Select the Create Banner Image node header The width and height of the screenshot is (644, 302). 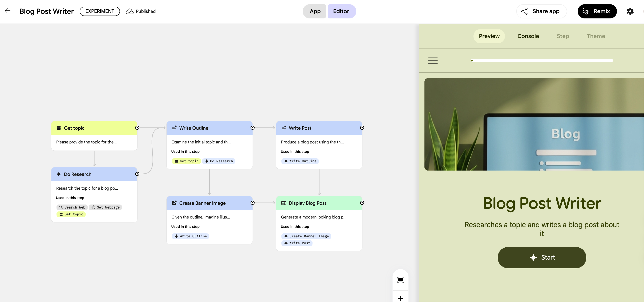click(209, 203)
